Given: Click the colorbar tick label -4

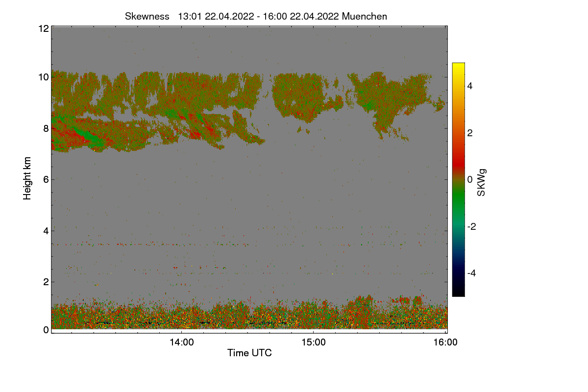Looking at the screenshot, I should coord(471,273).
